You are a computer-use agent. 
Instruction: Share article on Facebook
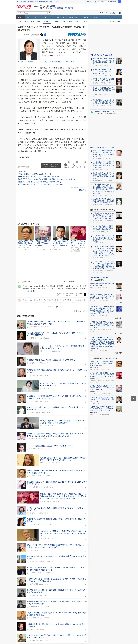point(45,35)
